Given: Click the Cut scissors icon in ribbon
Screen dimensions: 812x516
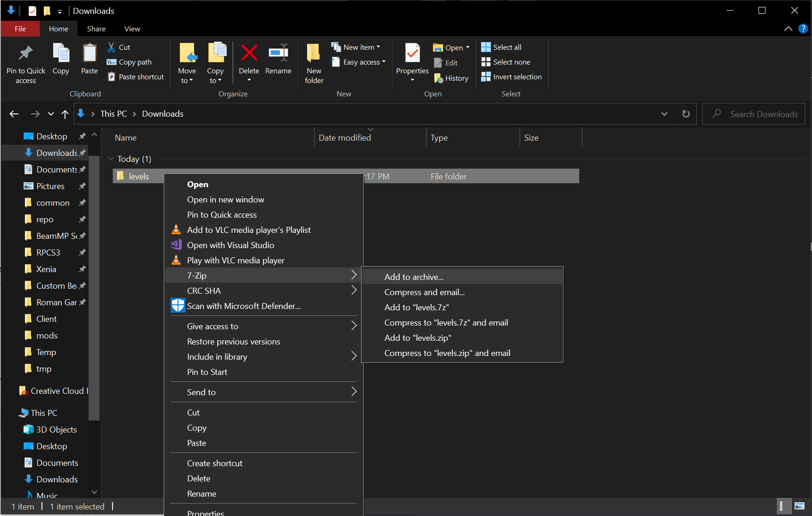Looking at the screenshot, I should coord(111,47).
